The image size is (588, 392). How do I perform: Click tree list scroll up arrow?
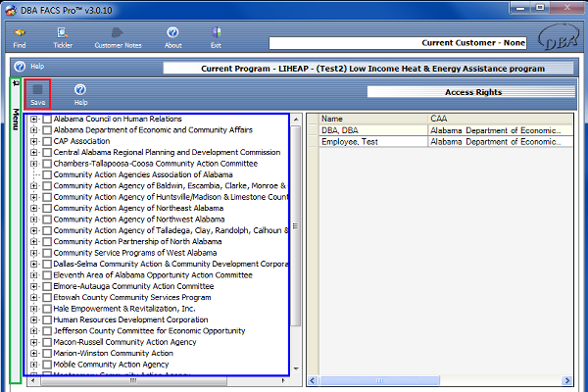pos(296,120)
